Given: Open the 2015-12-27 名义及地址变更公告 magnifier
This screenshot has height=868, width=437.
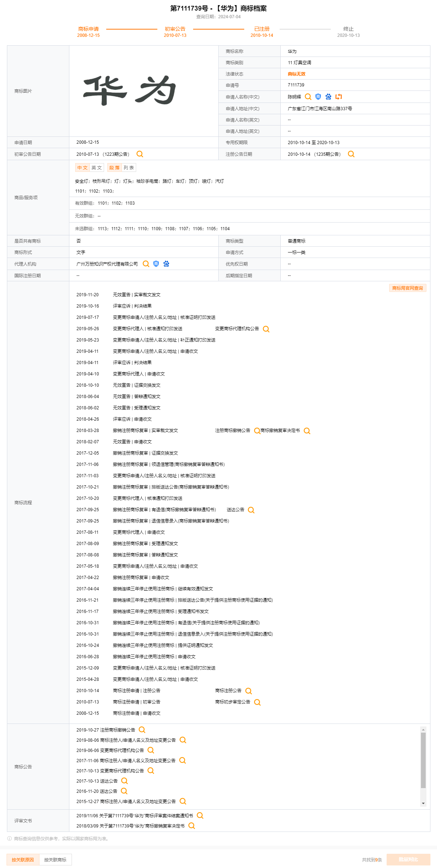Looking at the screenshot, I should click(183, 801).
